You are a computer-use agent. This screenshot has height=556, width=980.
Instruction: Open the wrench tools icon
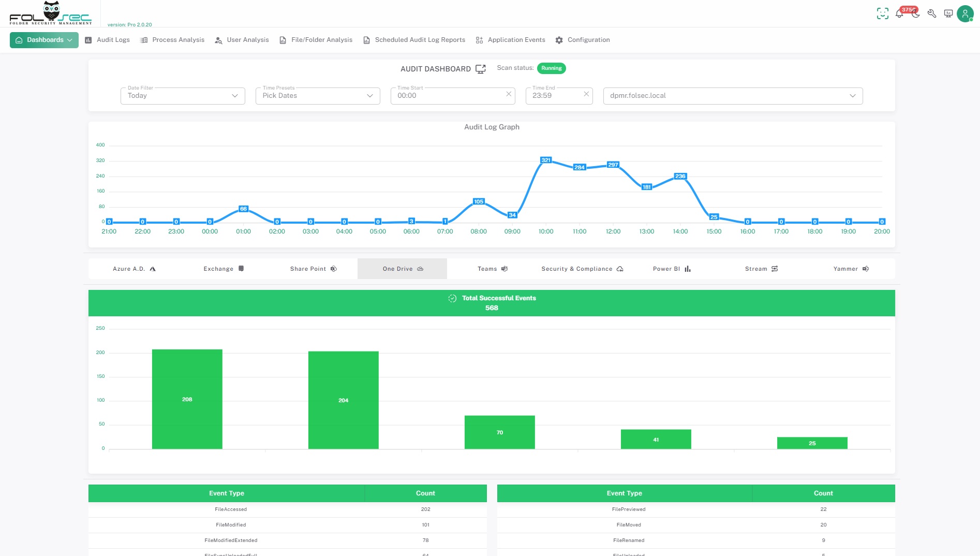(932, 14)
